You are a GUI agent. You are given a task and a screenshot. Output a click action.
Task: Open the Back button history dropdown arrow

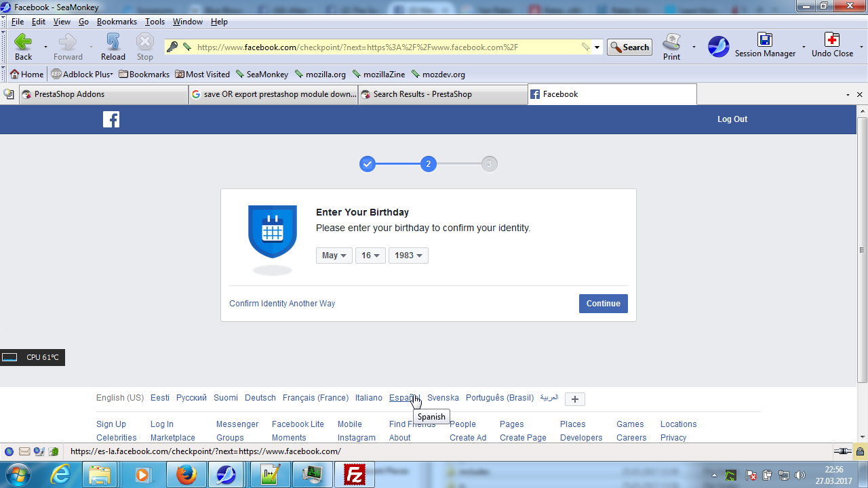pyautogui.click(x=45, y=47)
